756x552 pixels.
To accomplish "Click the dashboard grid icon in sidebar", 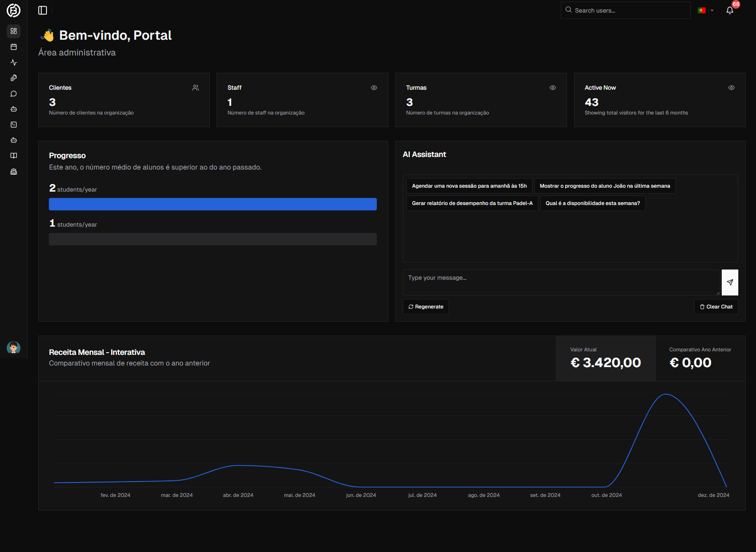I will pos(15,31).
